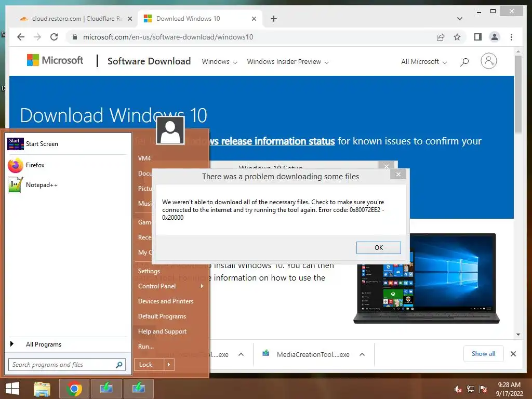Open the tab search chevron

tap(459, 19)
